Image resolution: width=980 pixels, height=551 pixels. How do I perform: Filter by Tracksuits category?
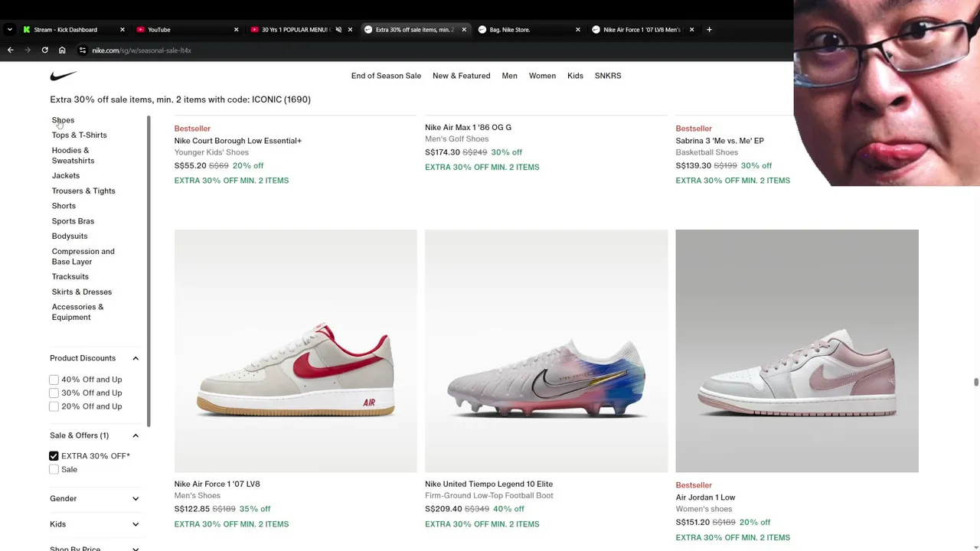pos(70,277)
